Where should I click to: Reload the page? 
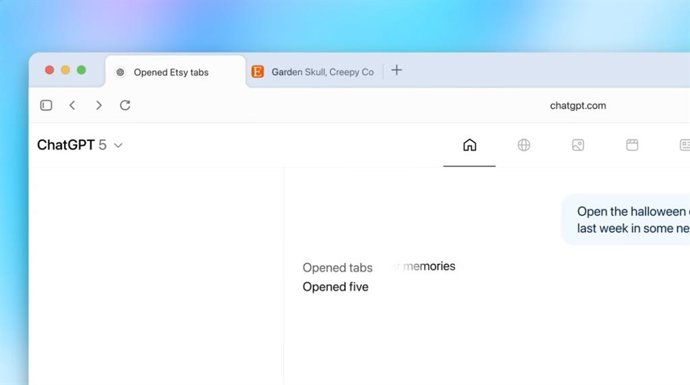(x=125, y=105)
